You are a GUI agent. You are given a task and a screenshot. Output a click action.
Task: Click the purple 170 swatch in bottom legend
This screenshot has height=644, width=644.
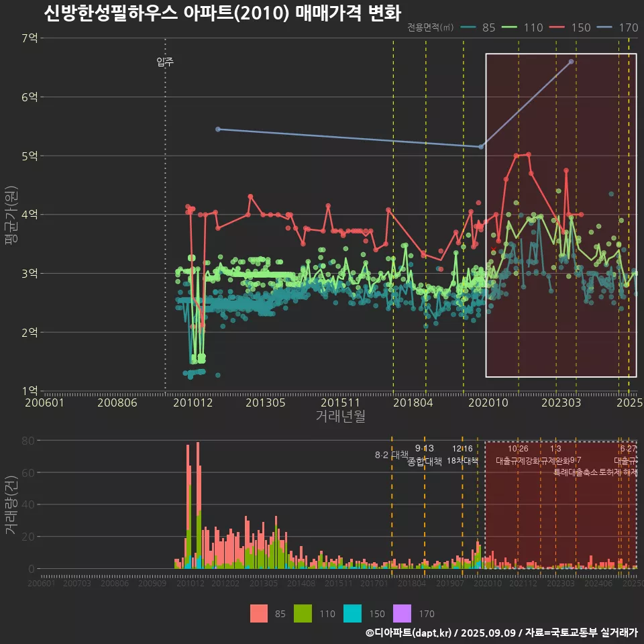[402, 614]
